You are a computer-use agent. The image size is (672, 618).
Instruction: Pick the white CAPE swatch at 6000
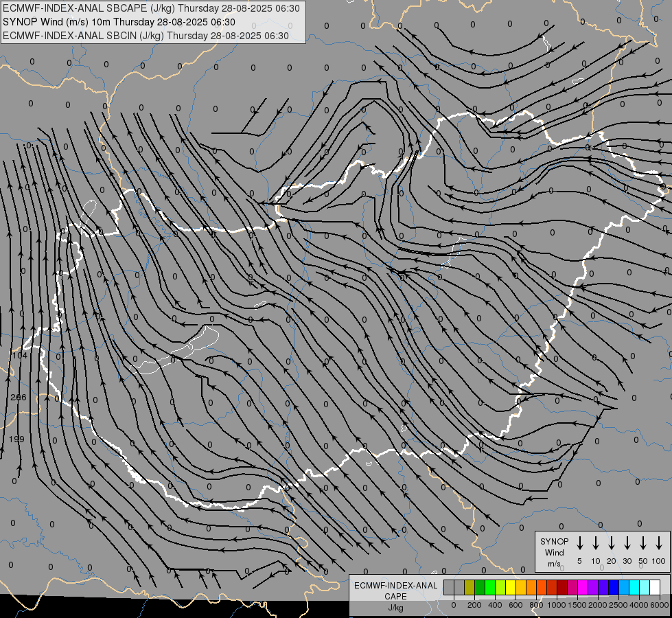[654, 587]
